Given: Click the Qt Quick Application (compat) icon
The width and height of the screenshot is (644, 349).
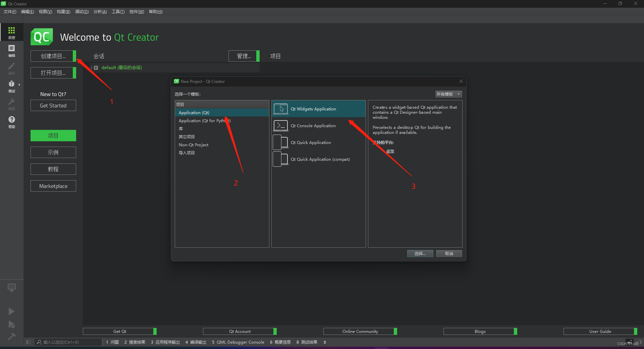Looking at the screenshot, I should coord(281,159).
